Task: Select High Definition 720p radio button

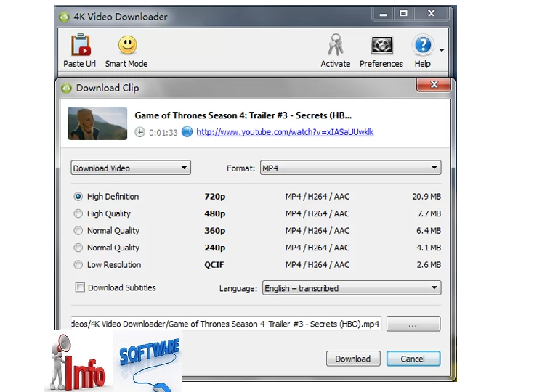Action: pyautogui.click(x=78, y=196)
